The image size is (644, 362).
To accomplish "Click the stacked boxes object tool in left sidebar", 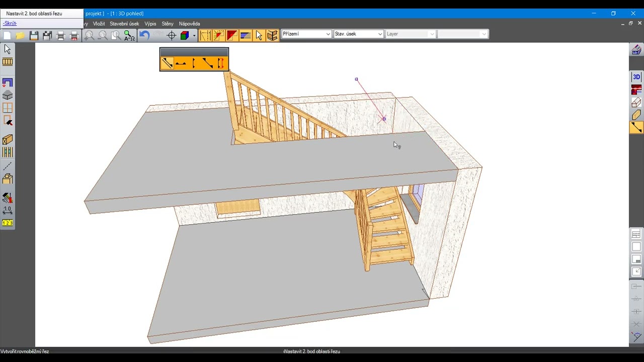I will tap(8, 179).
